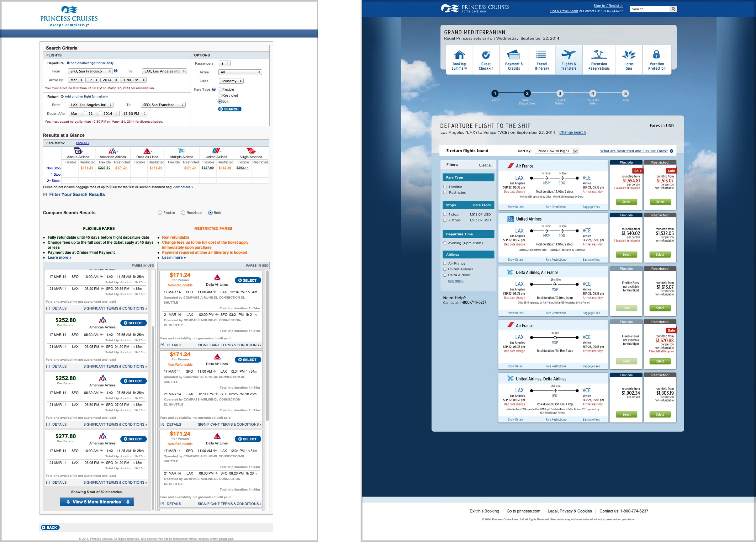756x542 pixels.
Task: Click the Virgin America logo in Fare Matrix
Action: pyautogui.click(x=251, y=151)
